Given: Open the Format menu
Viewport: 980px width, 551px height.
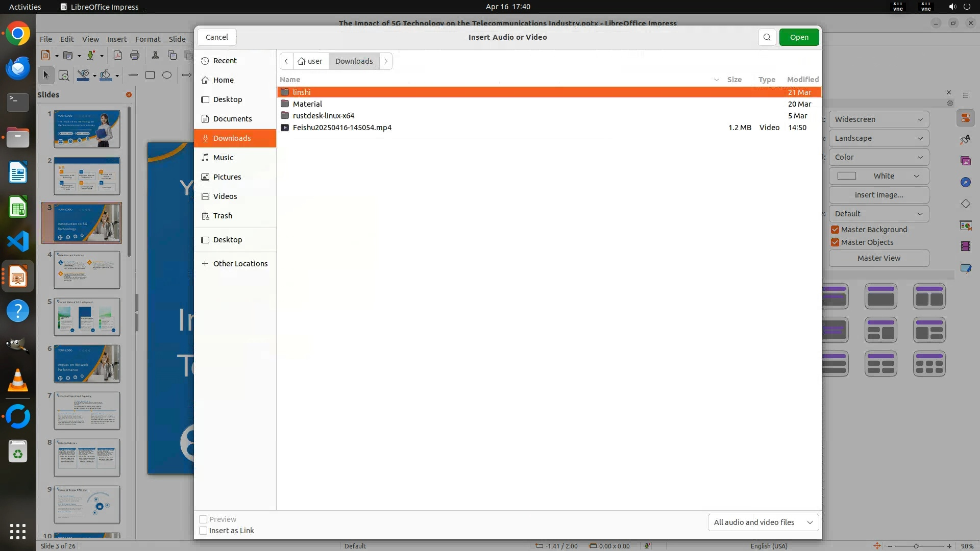Looking at the screenshot, I should pos(148,39).
